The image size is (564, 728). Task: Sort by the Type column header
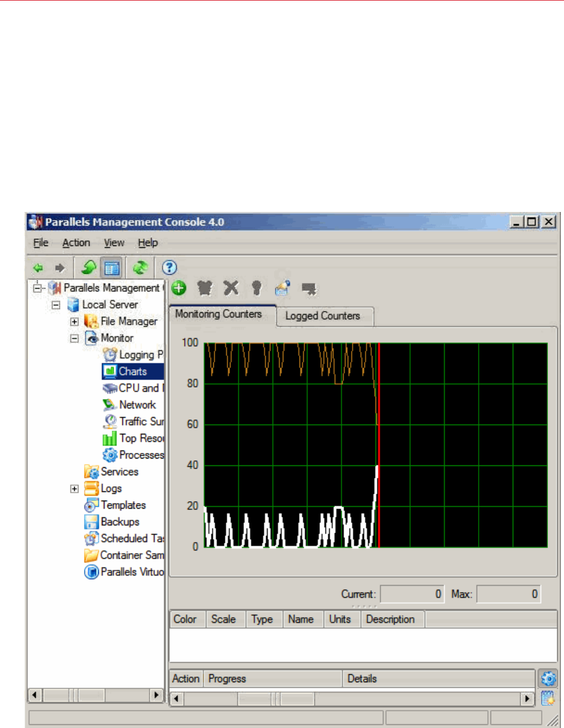[264, 619]
